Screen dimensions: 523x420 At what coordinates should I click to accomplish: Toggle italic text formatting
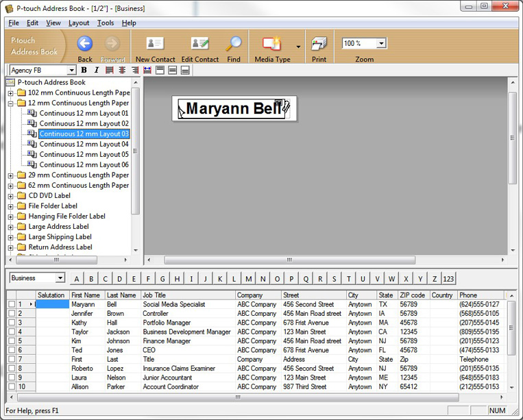[x=96, y=71]
